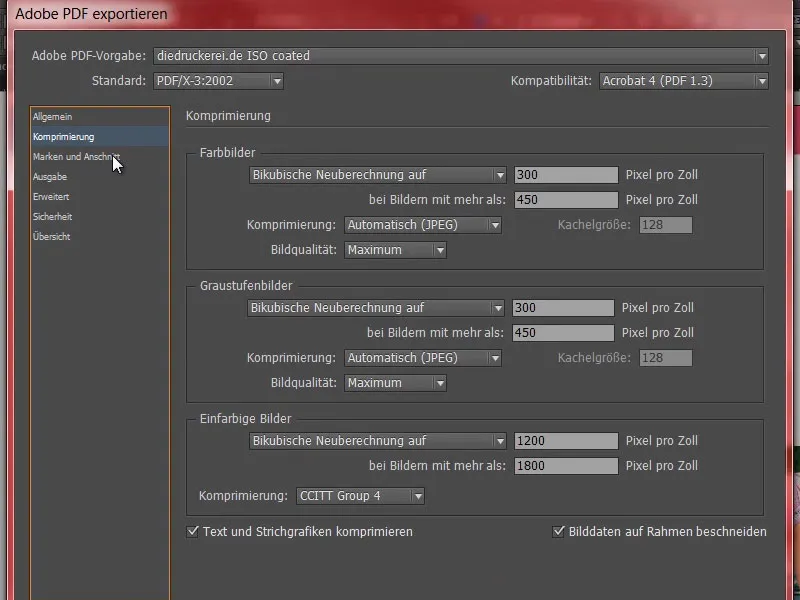Open Marken und Anschnitt section

point(99,157)
